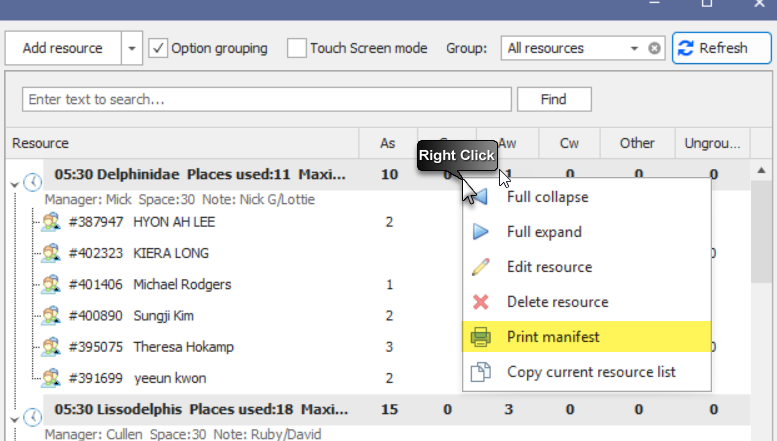This screenshot has width=777, height=441.
Task: Click the Manager: Mick note line
Action: [180, 200]
